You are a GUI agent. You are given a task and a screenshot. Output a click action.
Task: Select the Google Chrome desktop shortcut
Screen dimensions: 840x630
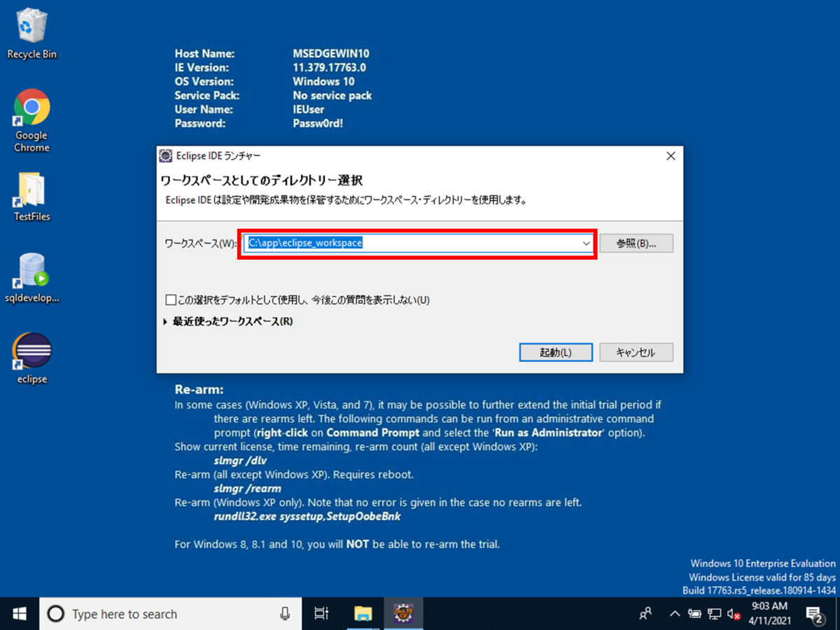31,121
